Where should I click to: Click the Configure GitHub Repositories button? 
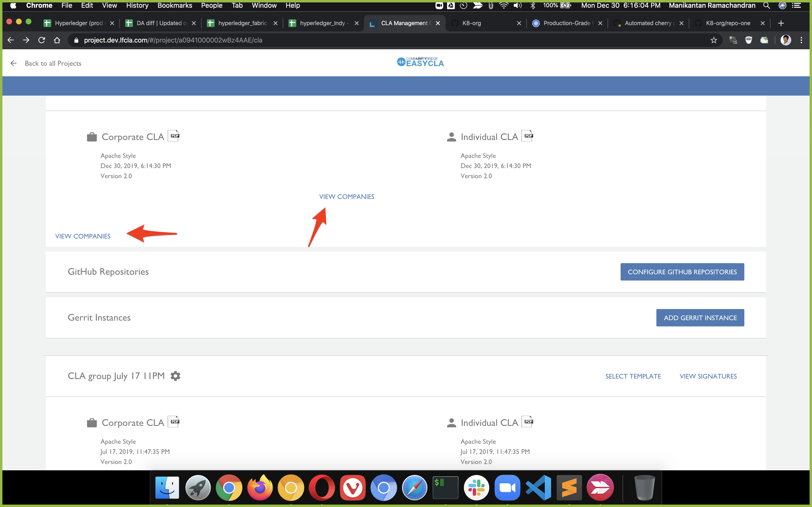pyautogui.click(x=682, y=272)
